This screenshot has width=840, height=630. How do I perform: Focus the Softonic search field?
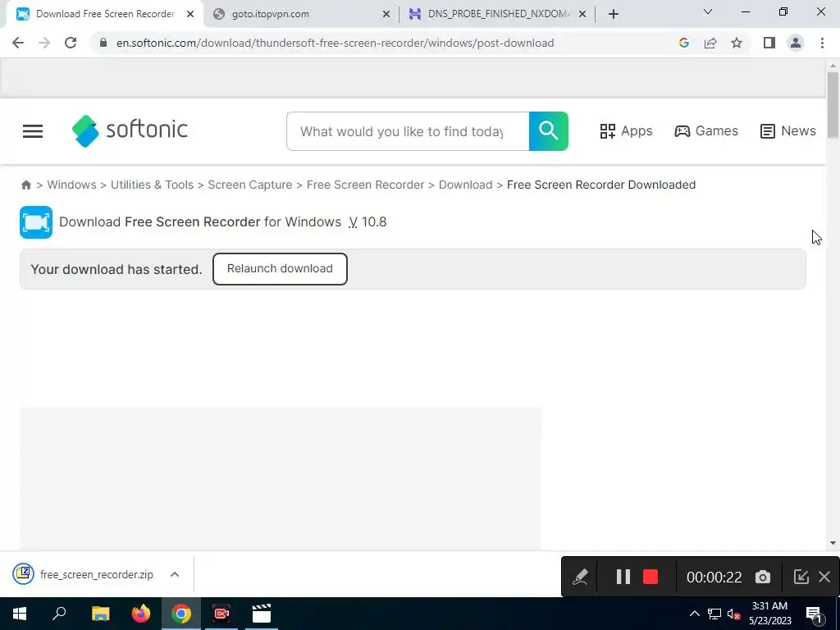point(408,131)
